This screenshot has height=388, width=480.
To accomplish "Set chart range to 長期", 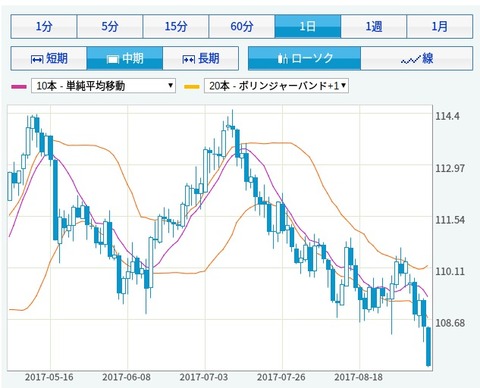I will click(x=201, y=59).
